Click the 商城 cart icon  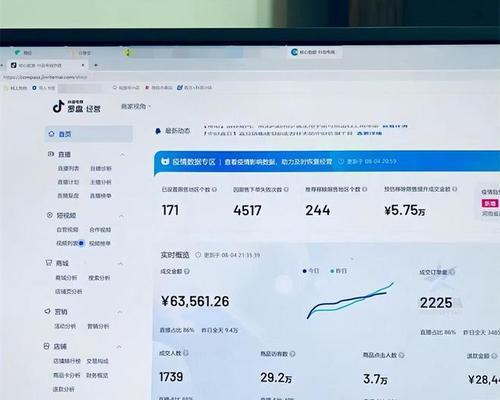(x=49, y=263)
